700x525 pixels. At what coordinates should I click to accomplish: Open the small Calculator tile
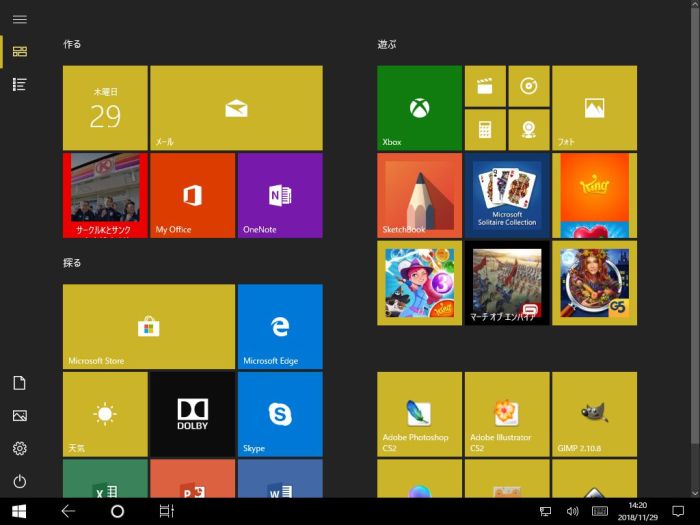click(485, 130)
